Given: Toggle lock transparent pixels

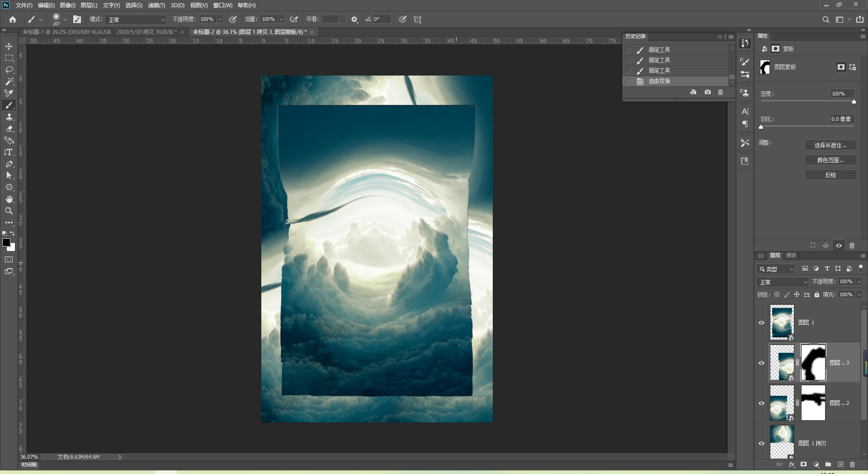Looking at the screenshot, I should [777, 294].
